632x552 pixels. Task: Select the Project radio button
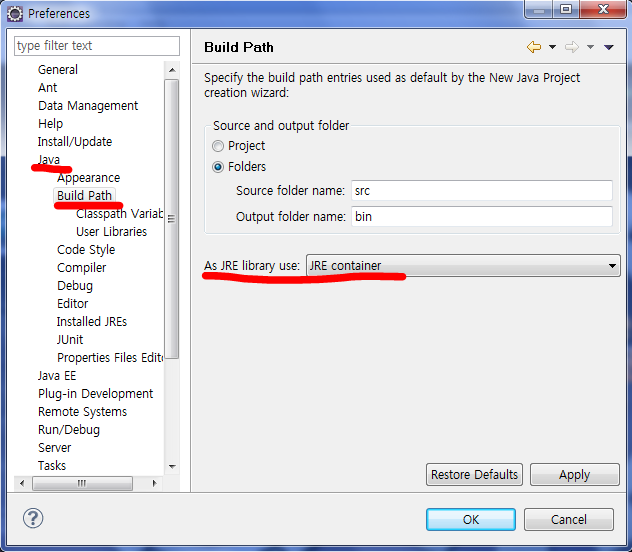click(218, 146)
